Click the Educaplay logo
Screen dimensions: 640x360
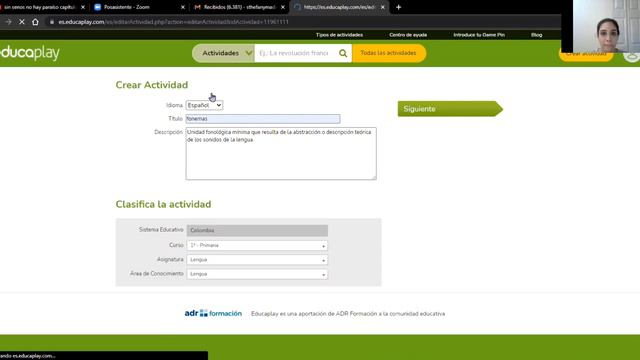click(x=30, y=53)
